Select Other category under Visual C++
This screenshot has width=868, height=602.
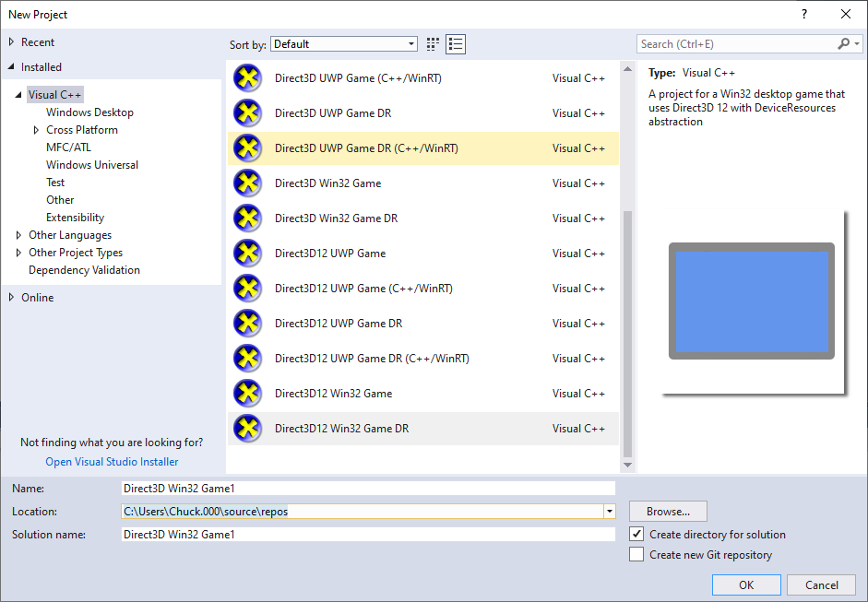(60, 200)
